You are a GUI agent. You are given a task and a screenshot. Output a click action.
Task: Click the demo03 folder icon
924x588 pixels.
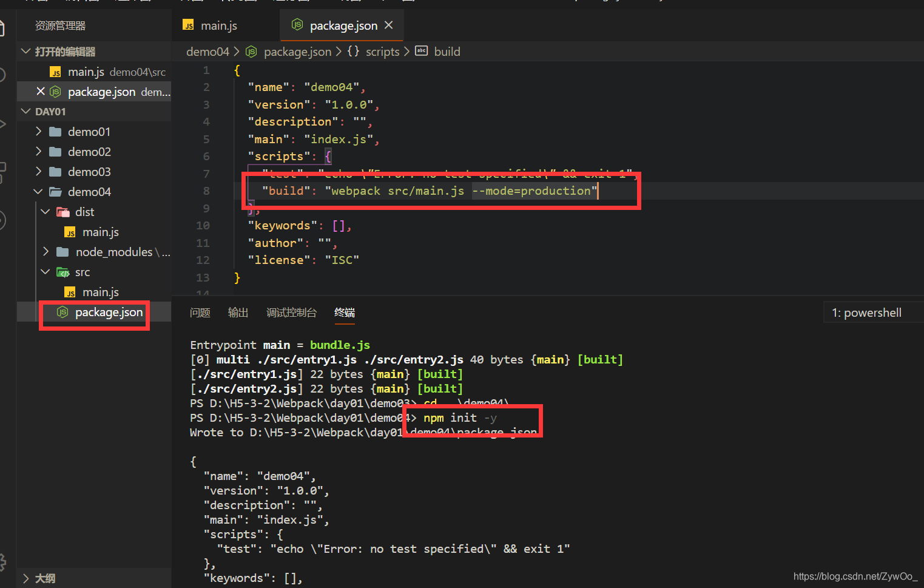(x=55, y=172)
